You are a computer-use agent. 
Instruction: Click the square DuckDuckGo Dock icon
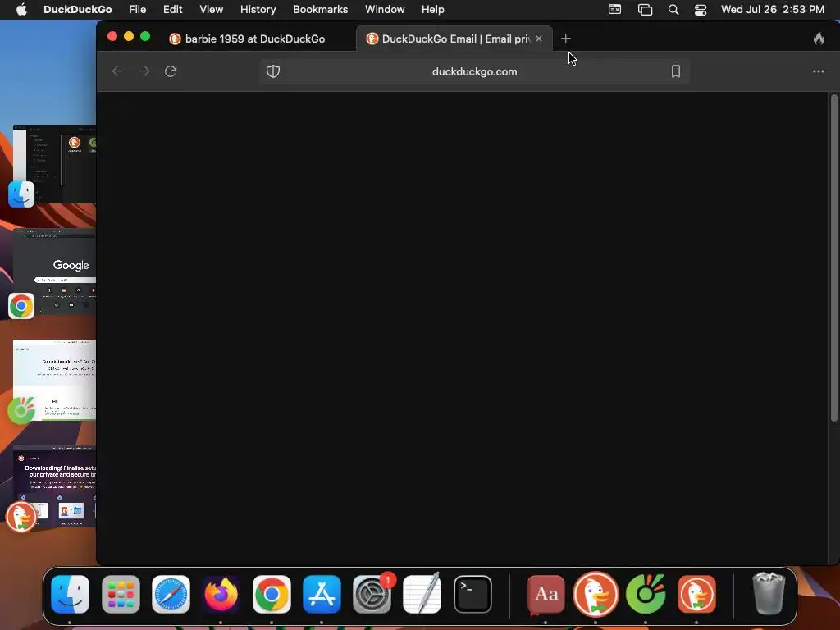tap(696, 594)
